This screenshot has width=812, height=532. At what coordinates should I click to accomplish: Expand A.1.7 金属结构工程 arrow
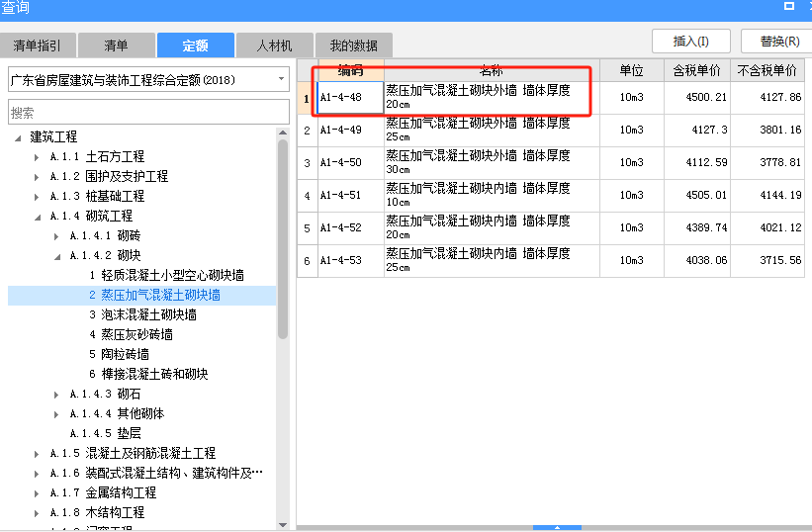pyautogui.click(x=37, y=493)
